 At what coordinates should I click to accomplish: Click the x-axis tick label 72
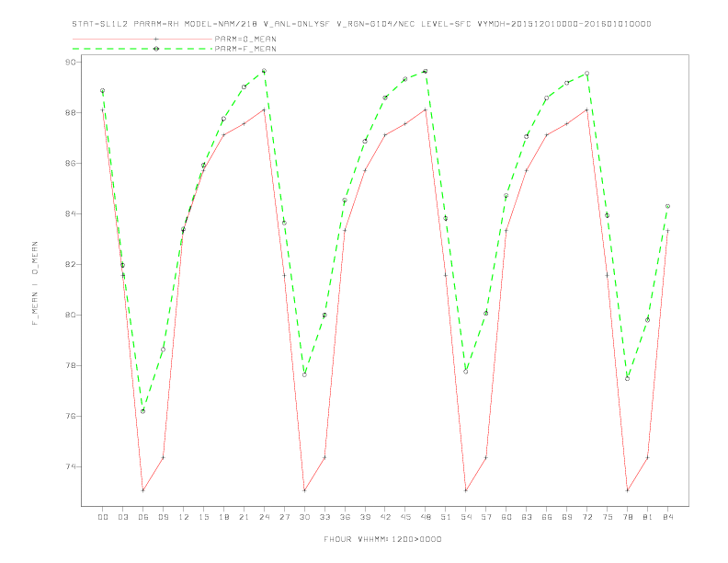point(586,517)
